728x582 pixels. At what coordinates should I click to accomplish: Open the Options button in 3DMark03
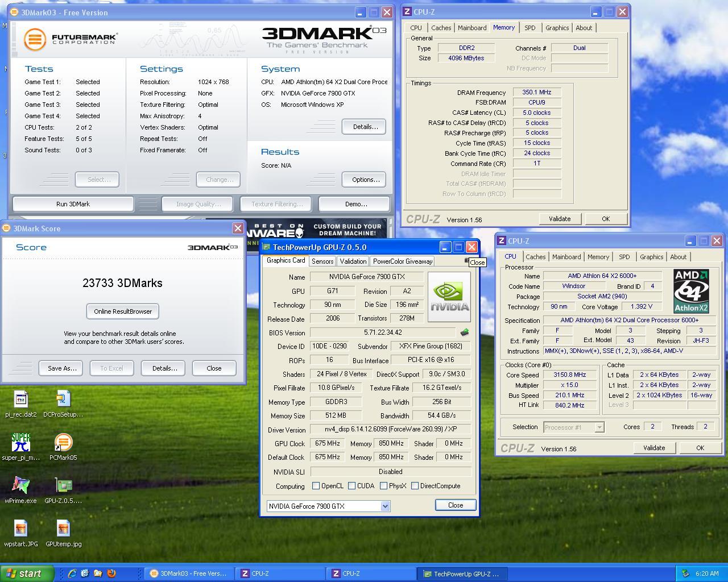[365, 180]
